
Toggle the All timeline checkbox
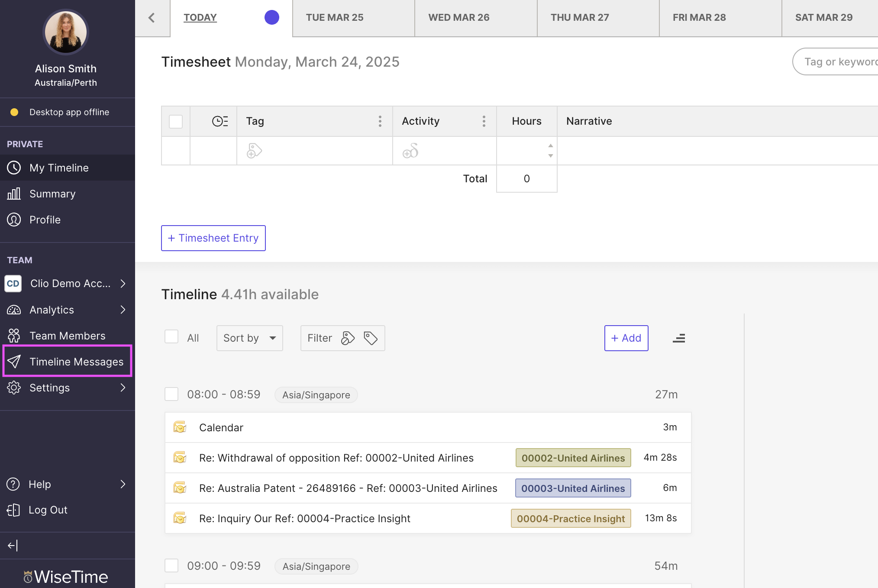click(x=171, y=337)
